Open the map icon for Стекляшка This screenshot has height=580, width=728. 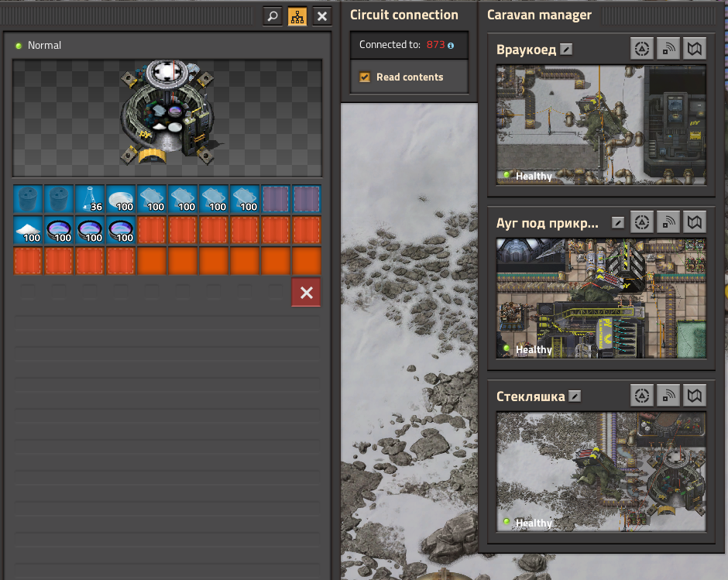695,396
